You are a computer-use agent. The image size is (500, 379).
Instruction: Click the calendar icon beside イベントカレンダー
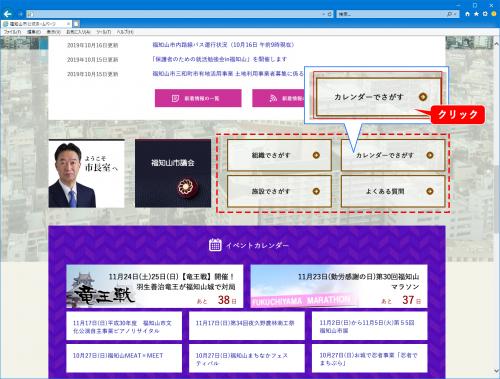tap(215, 245)
